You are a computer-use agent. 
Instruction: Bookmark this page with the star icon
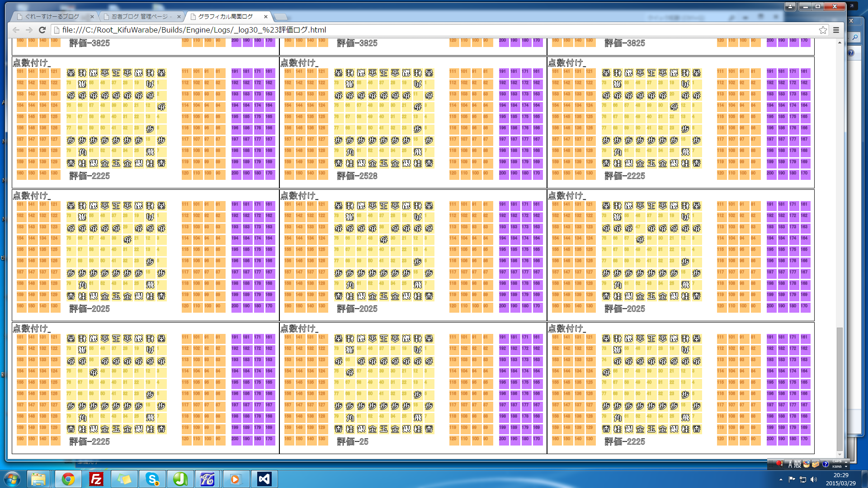(823, 30)
